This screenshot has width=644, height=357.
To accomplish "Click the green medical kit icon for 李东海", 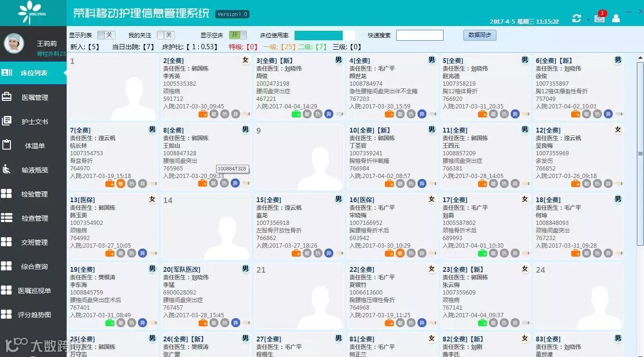I will pos(110,322).
